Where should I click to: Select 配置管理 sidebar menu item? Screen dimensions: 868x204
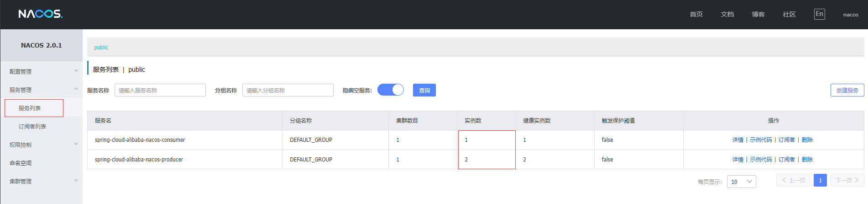21,71
